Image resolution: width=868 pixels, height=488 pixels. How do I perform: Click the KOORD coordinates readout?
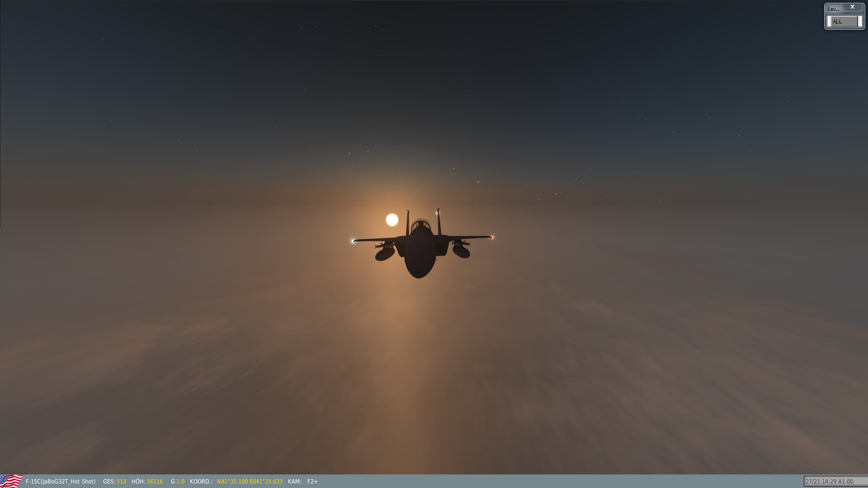[250, 481]
